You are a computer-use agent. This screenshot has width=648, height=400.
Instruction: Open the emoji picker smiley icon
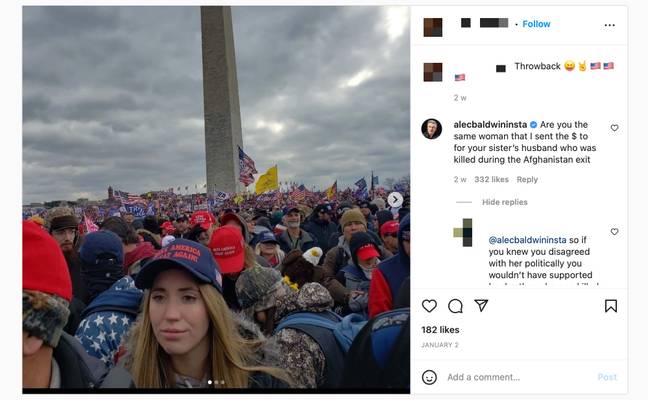(429, 377)
